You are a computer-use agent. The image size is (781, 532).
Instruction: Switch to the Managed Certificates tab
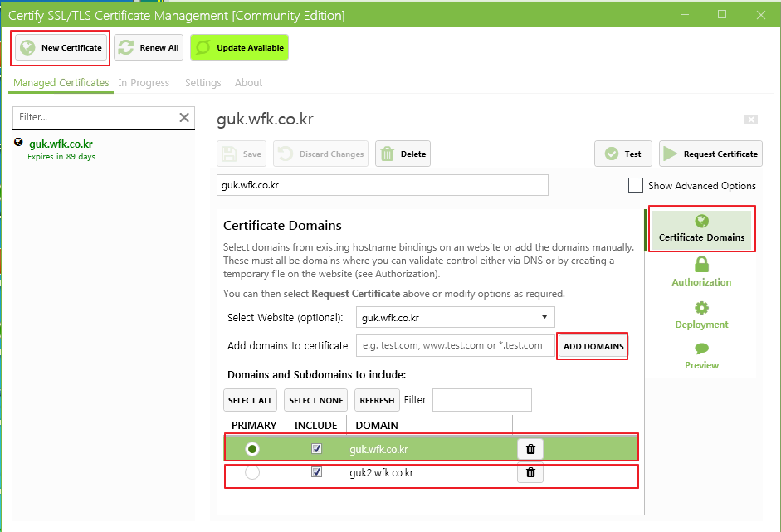click(61, 83)
